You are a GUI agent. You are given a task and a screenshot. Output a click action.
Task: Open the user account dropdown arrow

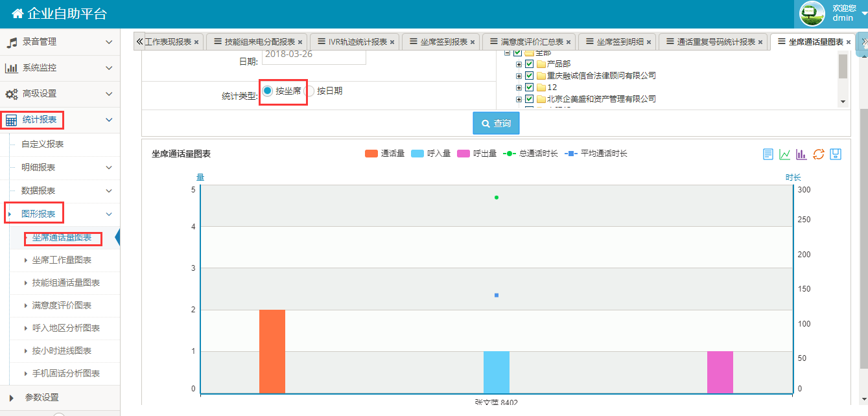[864, 14]
